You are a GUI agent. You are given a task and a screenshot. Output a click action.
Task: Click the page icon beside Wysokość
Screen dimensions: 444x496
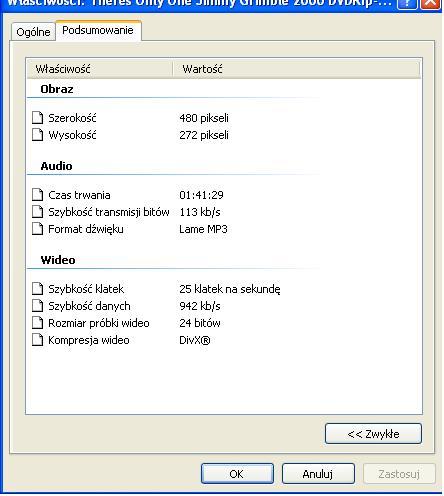[x=38, y=135]
